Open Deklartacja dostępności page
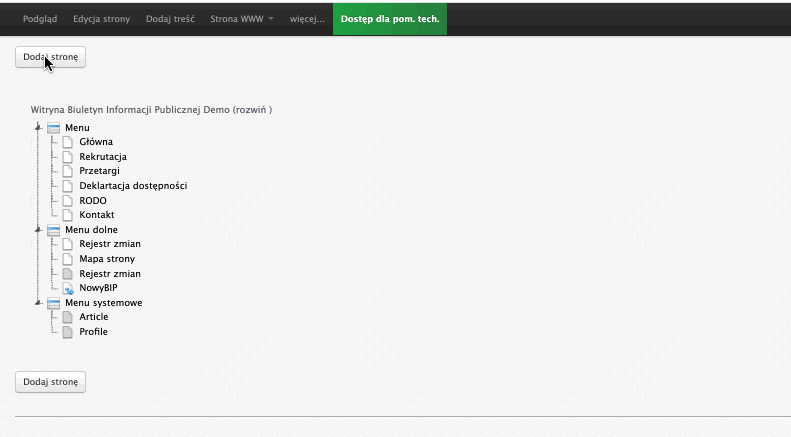791x437 pixels. pyautogui.click(x=133, y=186)
